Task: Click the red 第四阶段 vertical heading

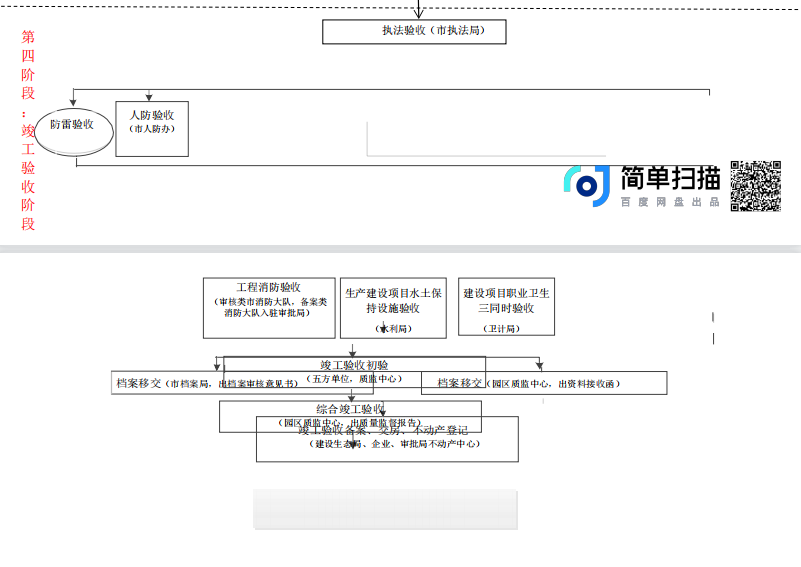Action: [28, 130]
